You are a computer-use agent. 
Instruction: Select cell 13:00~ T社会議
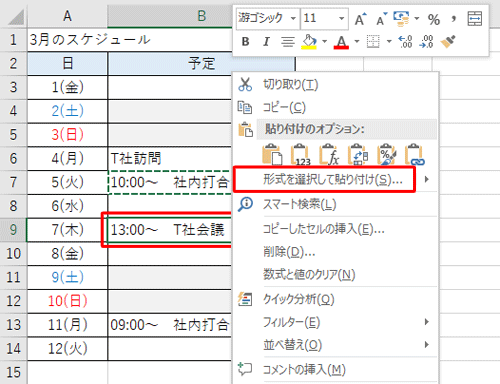click(x=170, y=230)
